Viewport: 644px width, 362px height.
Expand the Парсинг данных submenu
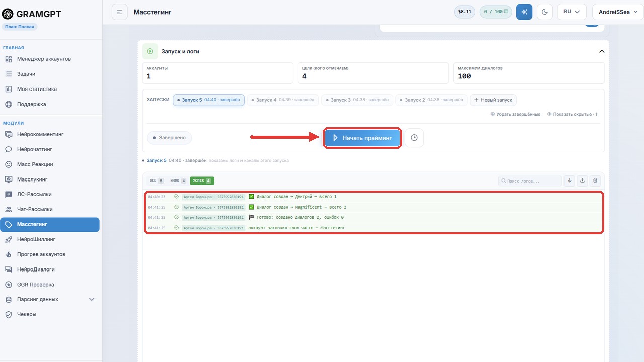point(50,299)
